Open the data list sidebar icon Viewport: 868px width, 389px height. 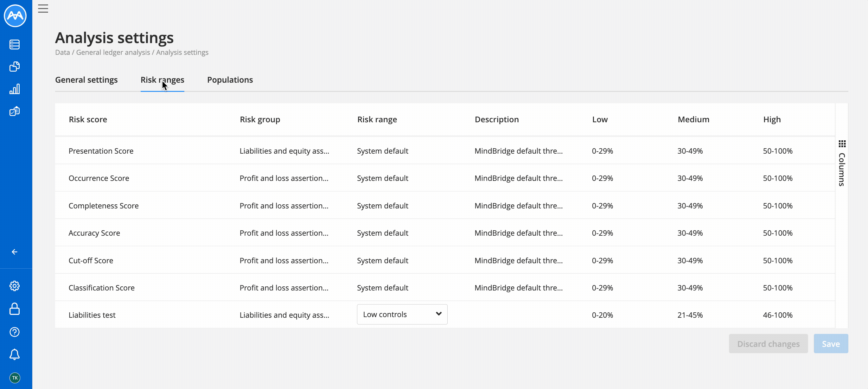15,44
